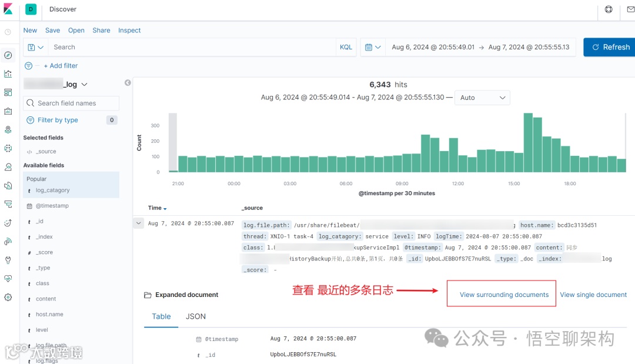Open Visualize chart icon in side navigation
The height and width of the screenshot is (364, 635).
click(8, 74)
